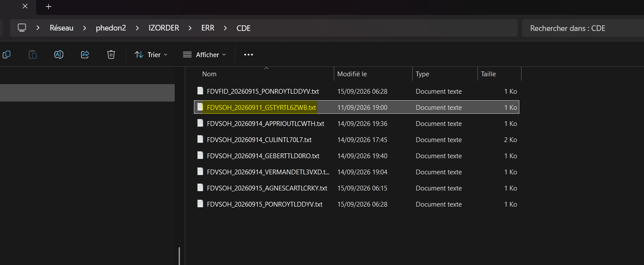The height and width of the screenshot is (265, 644).
Task: Add a new tab with the plus icon
Action: click(x=48, y=7)
